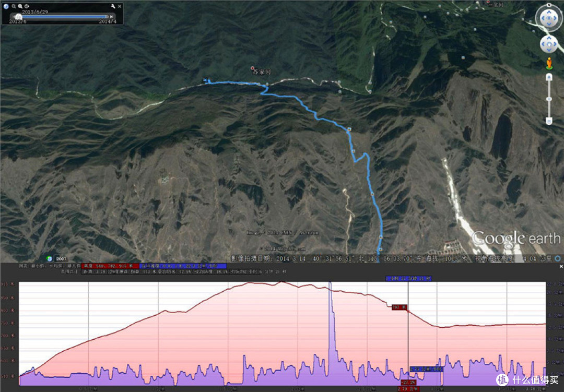Click the imagery date status text
This screenshot has height=392, width=564.
coord(268,258)
